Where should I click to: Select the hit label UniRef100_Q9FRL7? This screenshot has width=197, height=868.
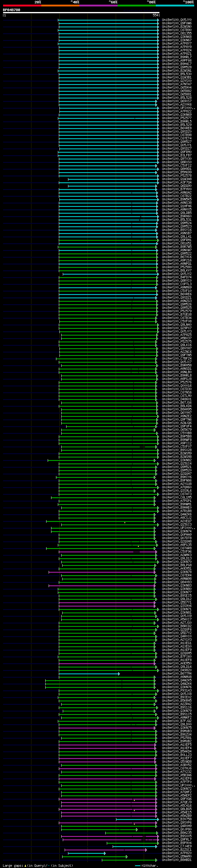[x=177, y=840]
